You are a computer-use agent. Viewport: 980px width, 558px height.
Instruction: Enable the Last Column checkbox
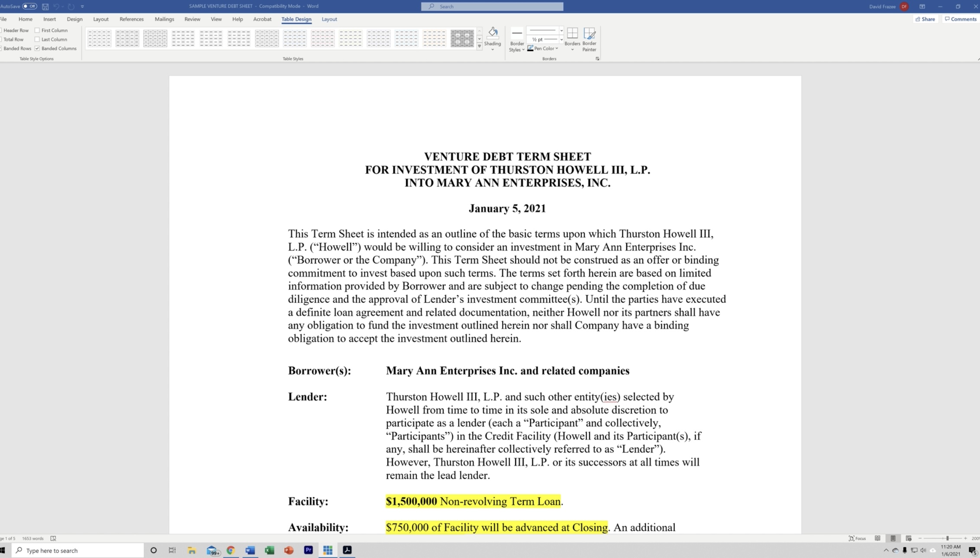pyautogui.click(x=37, y=39)
